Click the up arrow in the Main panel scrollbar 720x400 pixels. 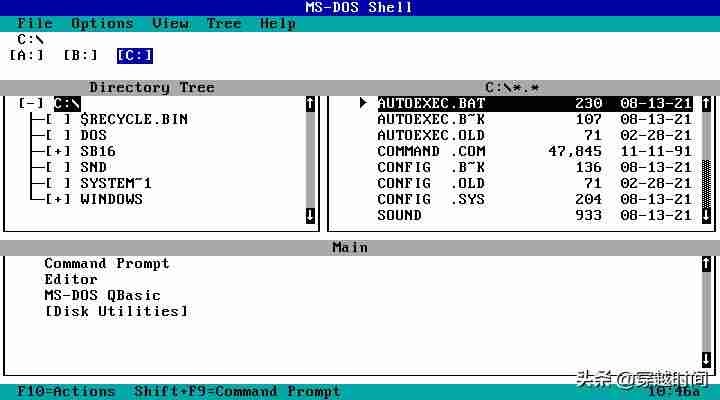(706, 264)
